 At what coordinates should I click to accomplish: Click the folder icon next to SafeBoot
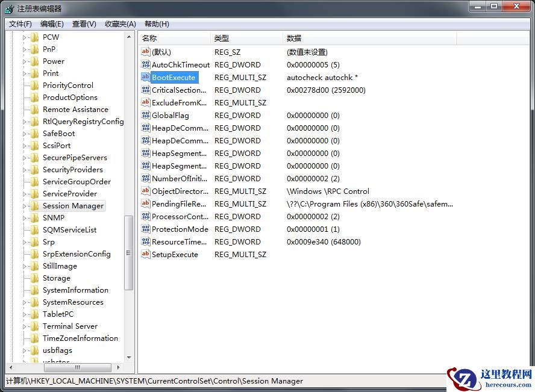pyautogui.click(x=34, y=133)
